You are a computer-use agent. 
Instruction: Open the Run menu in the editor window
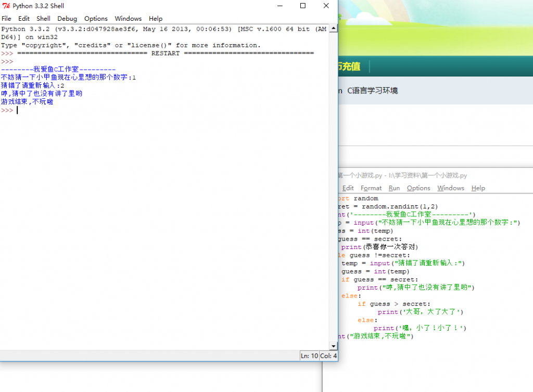pyautogui.click(x=394, y=188)
